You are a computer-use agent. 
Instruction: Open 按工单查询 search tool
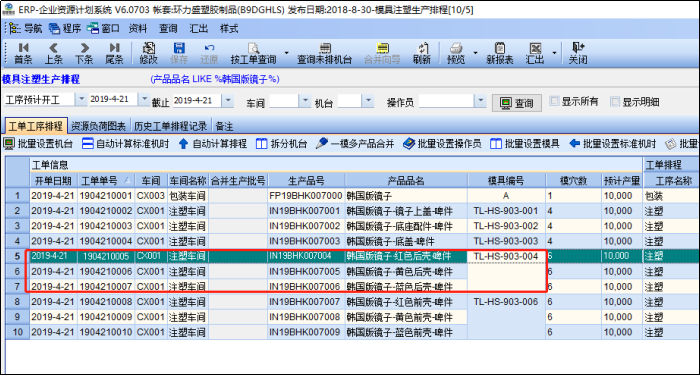click(253, 53)
